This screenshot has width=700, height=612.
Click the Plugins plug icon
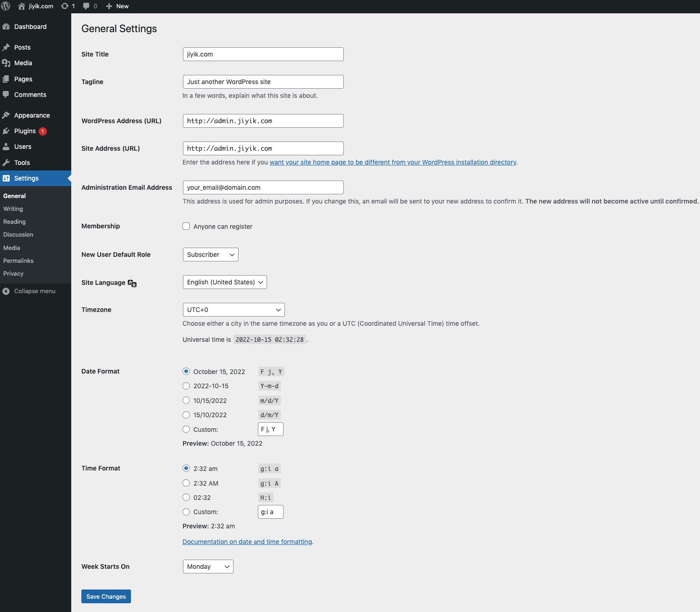(x=6, y=131)
